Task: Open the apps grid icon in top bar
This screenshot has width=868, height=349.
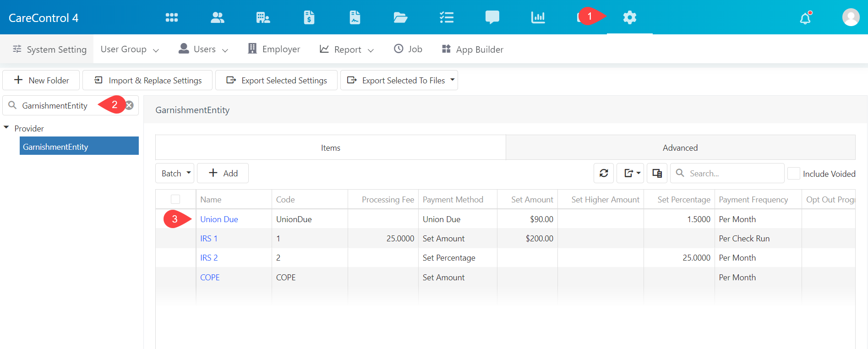Action: point(172,17)
